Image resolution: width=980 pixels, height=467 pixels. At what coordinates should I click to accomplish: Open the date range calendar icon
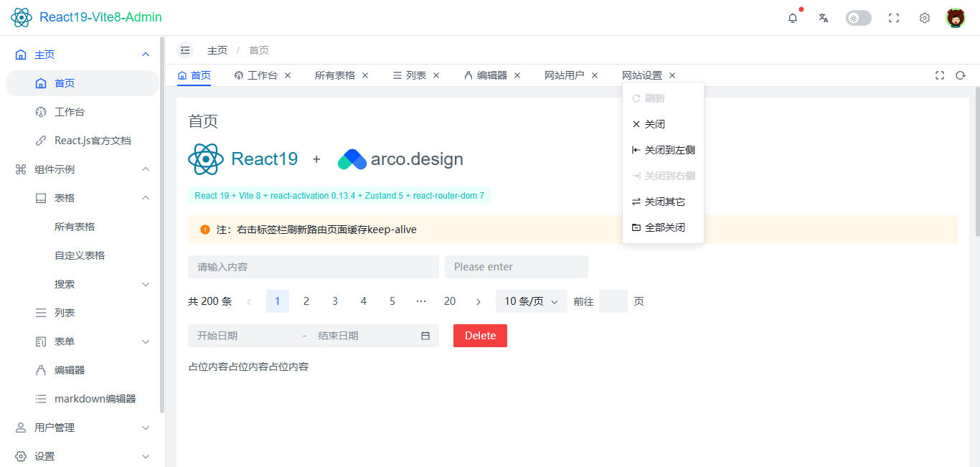coord(425,336)
